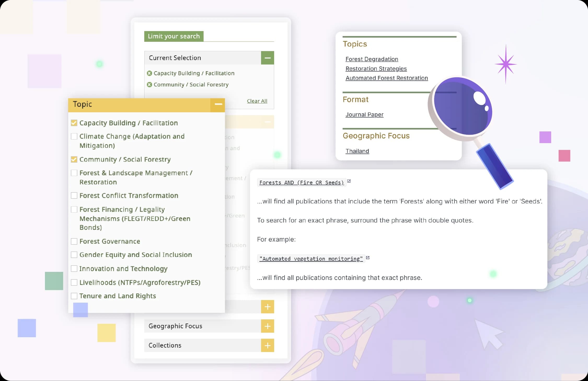588x381 pixels.
Task: Collapse the faded panel behind the Topic box
Action: [267, 122]
